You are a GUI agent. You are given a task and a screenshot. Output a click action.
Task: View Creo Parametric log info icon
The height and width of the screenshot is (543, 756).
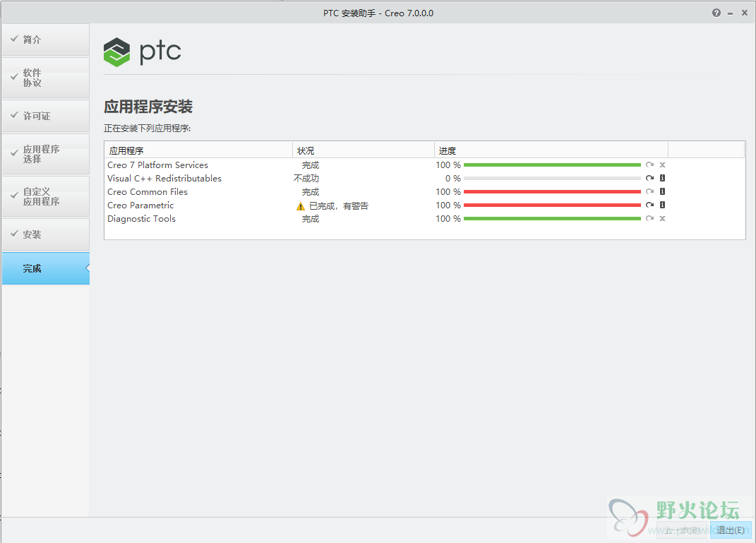pyautogui.click(x=662, y=205)
